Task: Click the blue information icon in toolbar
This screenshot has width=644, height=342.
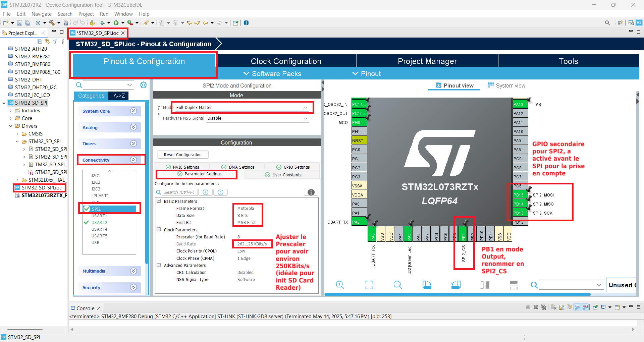Action: [246, 23]
